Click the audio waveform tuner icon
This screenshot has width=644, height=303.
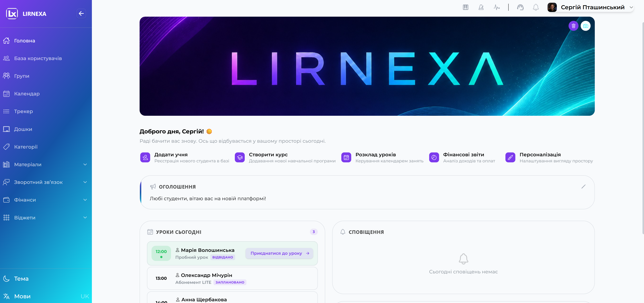click(x=497, y=7)
